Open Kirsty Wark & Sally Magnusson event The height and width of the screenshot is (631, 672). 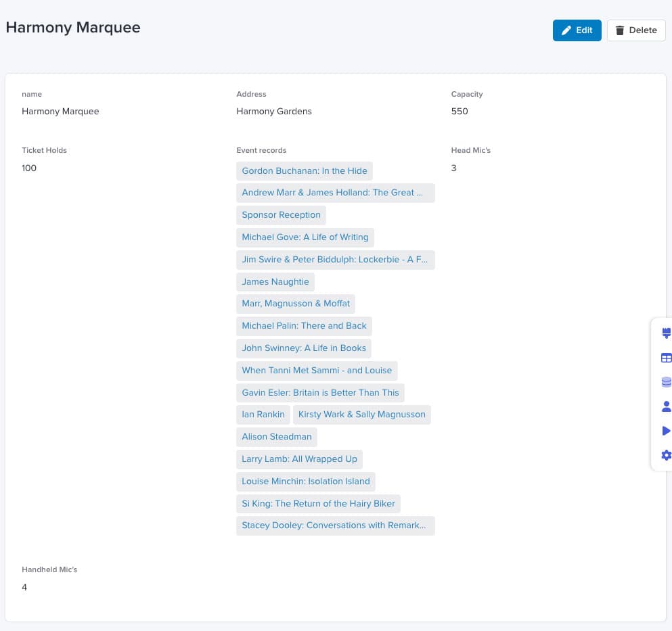coord(361,415)
